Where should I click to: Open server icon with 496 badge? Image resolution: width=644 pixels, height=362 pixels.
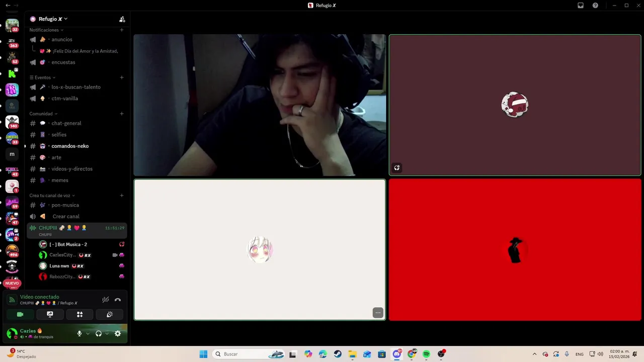tap(12, 250)
